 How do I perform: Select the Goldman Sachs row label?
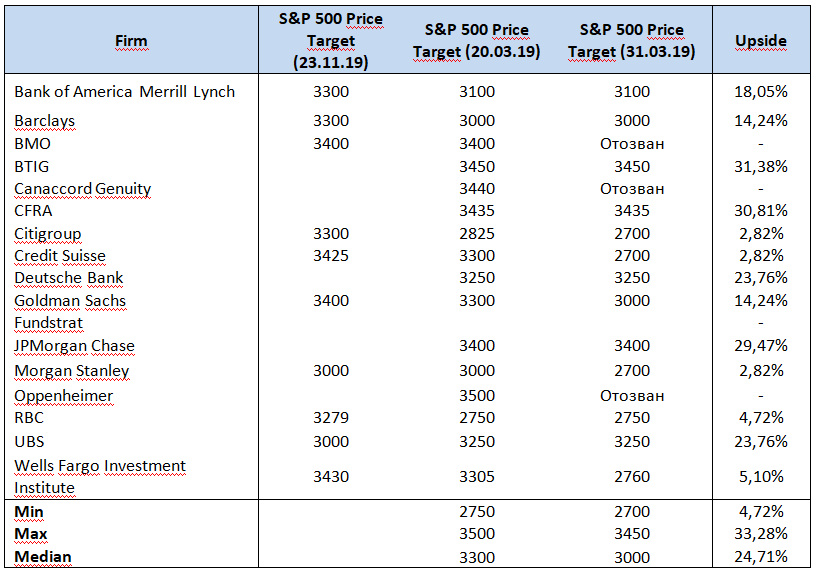(x=70, y=301)
